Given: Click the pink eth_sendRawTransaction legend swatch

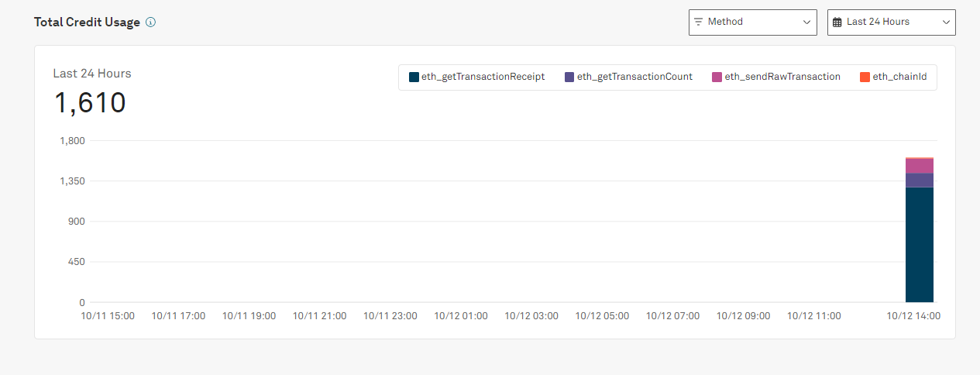Looking at the screenshot, I should pos(717,77).
